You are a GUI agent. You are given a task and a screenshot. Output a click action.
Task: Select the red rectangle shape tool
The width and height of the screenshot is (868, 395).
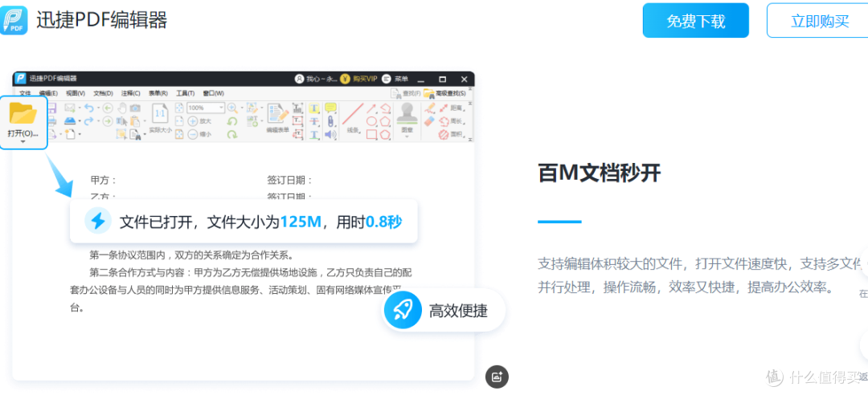[x=371, y=134]
